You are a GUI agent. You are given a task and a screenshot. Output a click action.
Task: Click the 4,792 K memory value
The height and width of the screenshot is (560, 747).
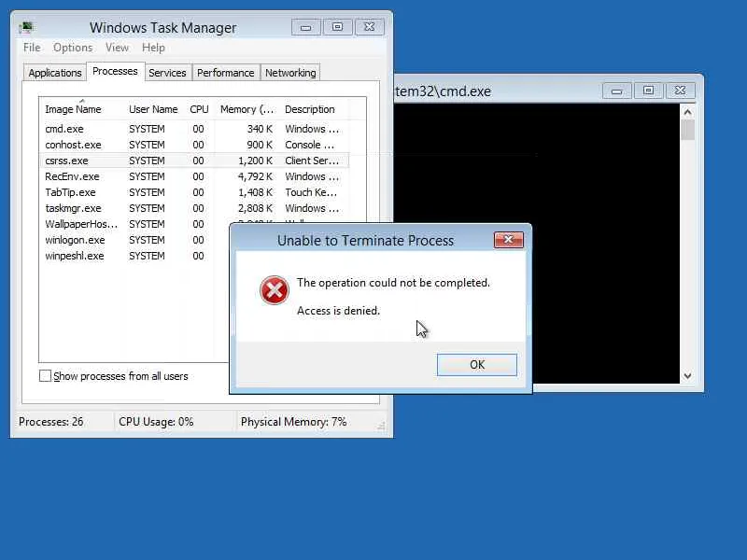pyautogui.click(x=255, y=176)
